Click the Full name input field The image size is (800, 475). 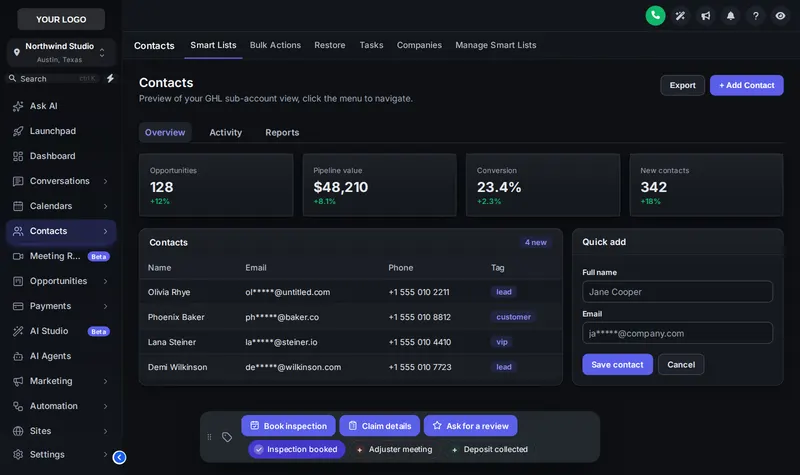(x=677, y=292)
